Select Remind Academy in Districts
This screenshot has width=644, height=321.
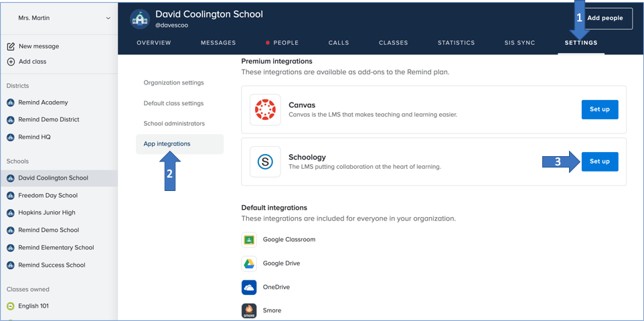tap(43, 103)
